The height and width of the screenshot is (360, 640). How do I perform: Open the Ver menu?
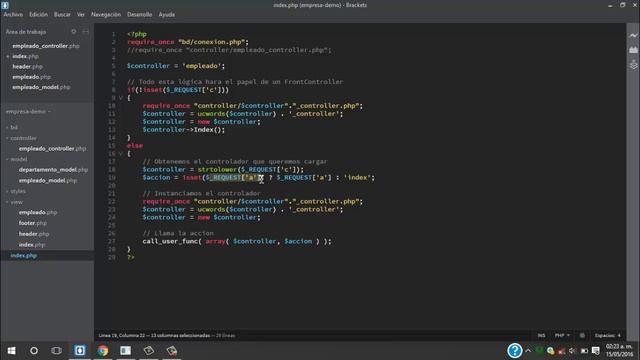[x=80, y=14]
